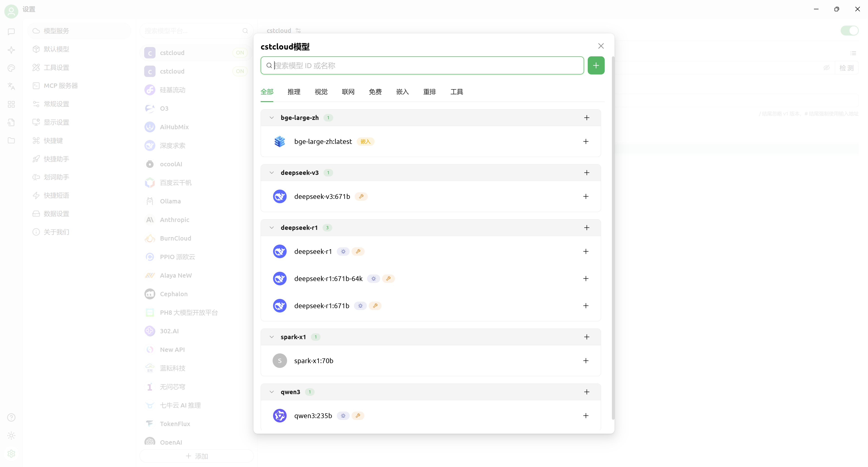The width and height of the screenshot is (868, 467).
Task: Add the spark-x1:70b model
Action: coord(586,361)
